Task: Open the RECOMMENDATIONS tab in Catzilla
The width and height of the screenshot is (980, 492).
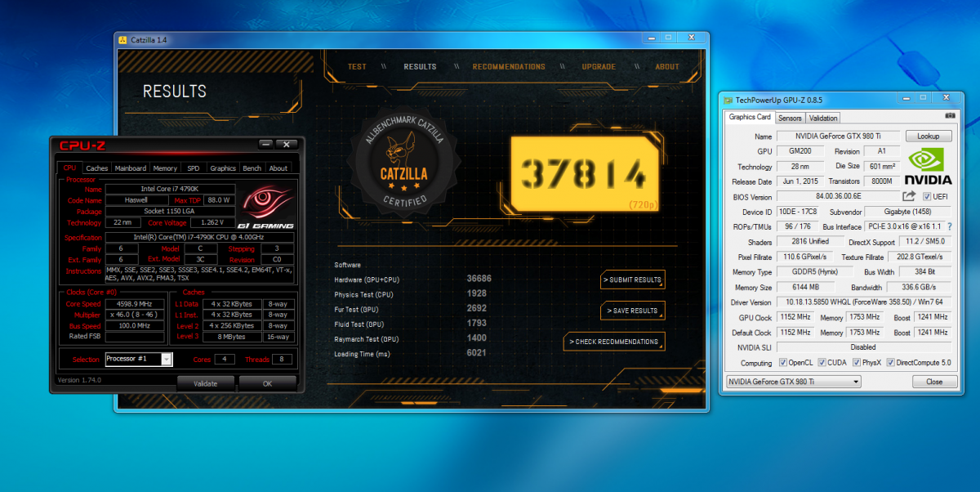Action: click(x=509, y=67)
